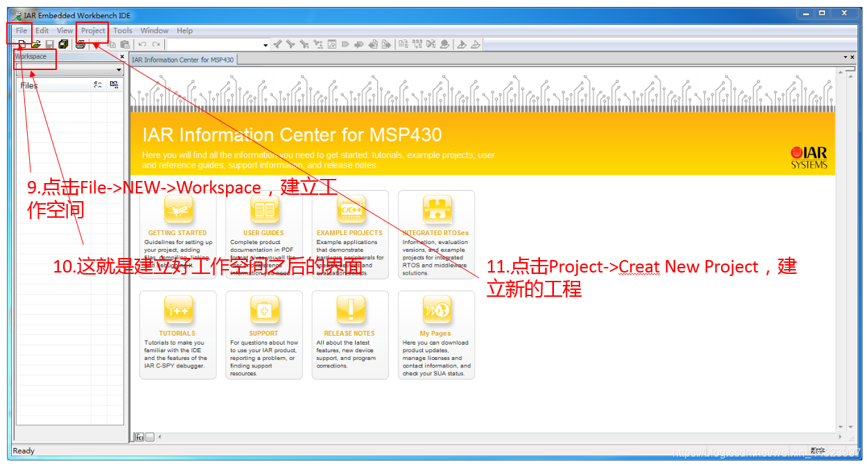Click the Navigate Forward icon

coord(385,44)
